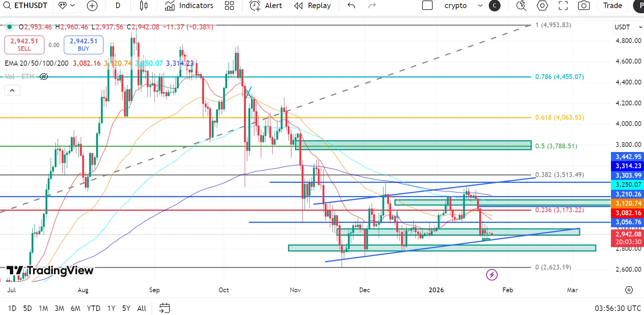Open timezone menu at 03:56:30 UTC
Screen dimensions: 644x315
(618, 308)
